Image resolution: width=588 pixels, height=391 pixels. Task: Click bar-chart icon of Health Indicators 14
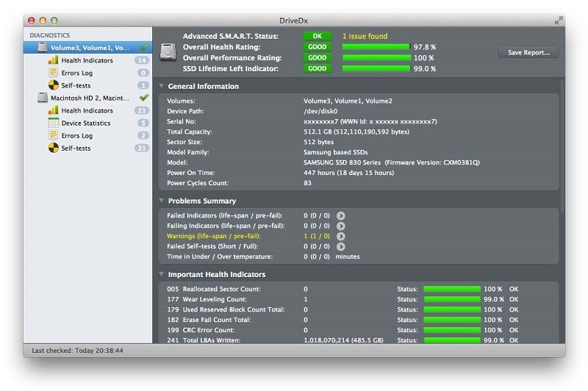coord(53,60)
